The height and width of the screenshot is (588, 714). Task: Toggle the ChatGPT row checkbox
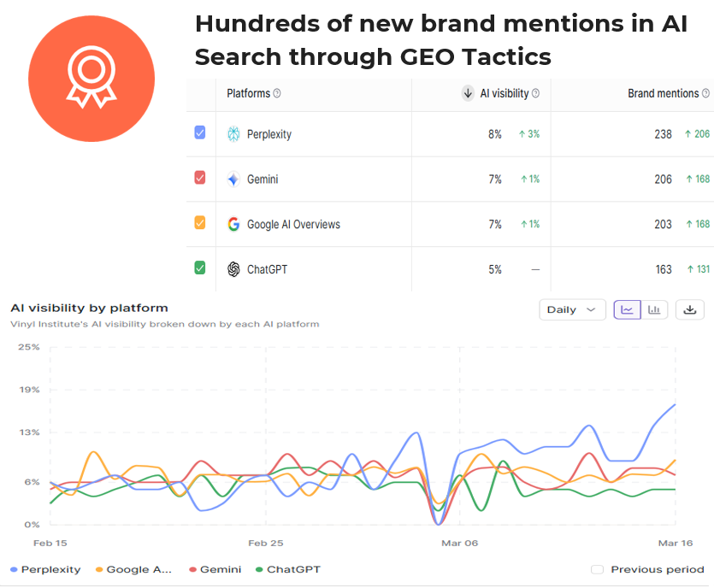coord(200,268)
